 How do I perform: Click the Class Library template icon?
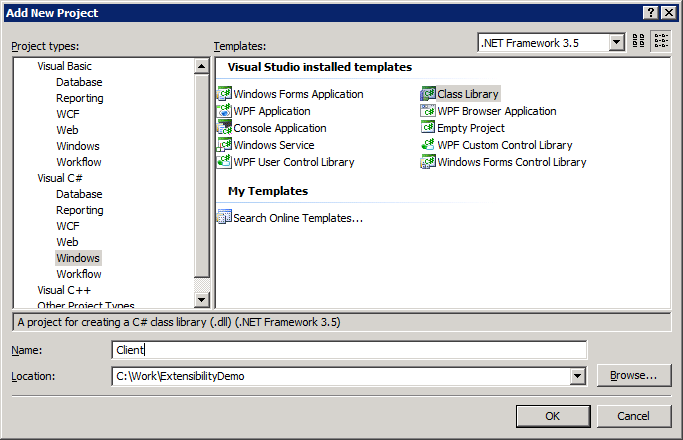(x=428, y=94)
